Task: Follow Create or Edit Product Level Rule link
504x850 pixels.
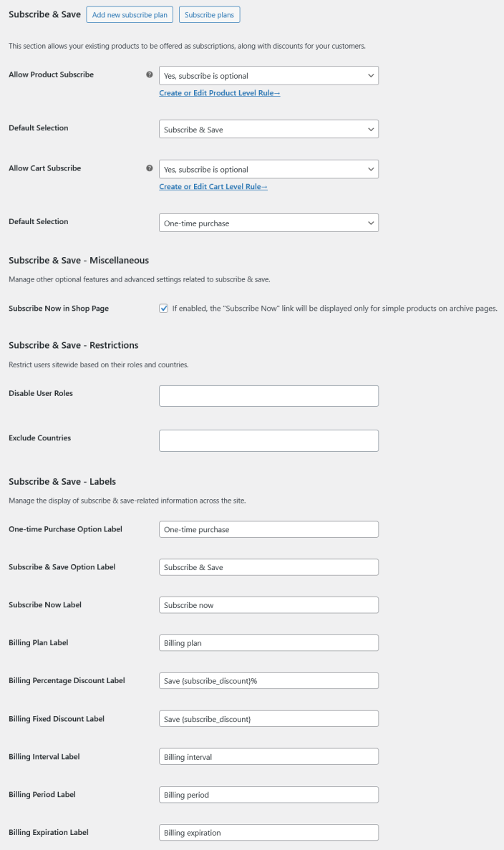Action: coord(219,93)
